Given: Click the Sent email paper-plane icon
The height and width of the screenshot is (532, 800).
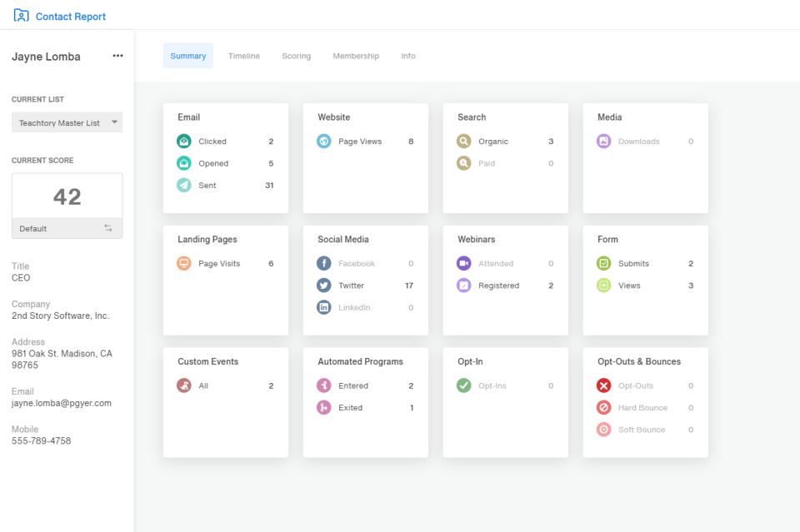Looking at the screenshot, I should [183, 185].
